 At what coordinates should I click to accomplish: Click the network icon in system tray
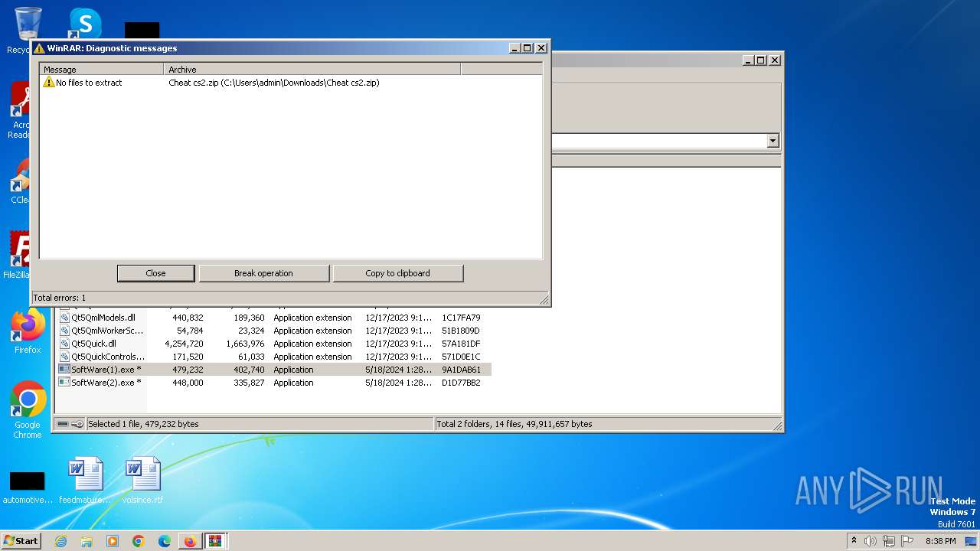(889, 541)
